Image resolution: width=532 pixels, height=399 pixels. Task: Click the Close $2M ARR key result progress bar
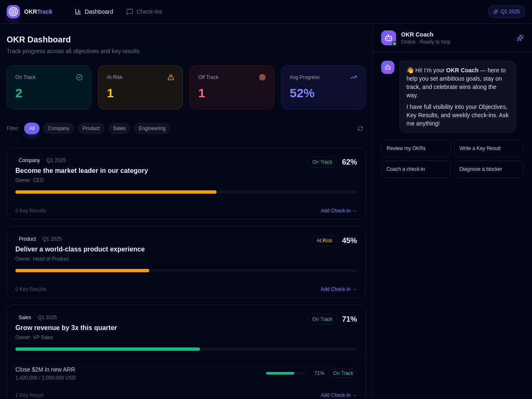click(286, 373)
